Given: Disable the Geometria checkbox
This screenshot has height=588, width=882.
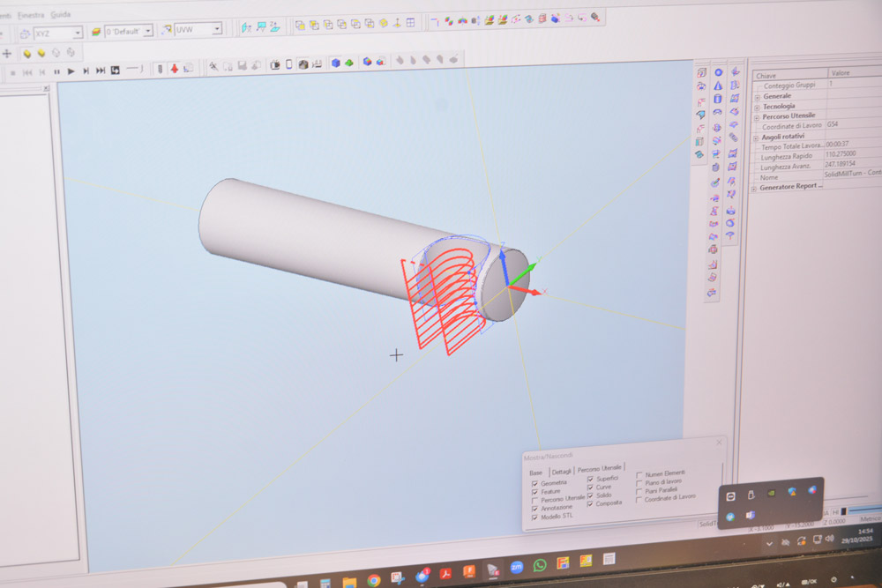Looking at the screenshot, I should click(x=534, y=483).
